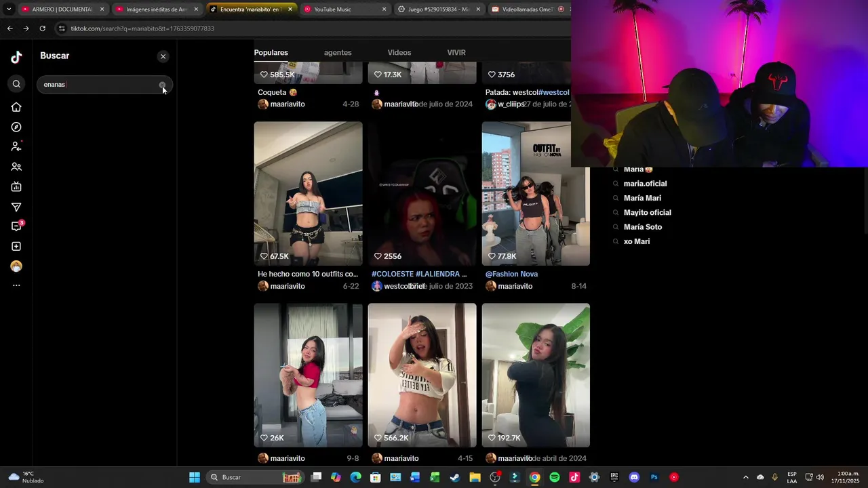Open the Videollamadas OmeTV browser tab

(x=528, y=9)
